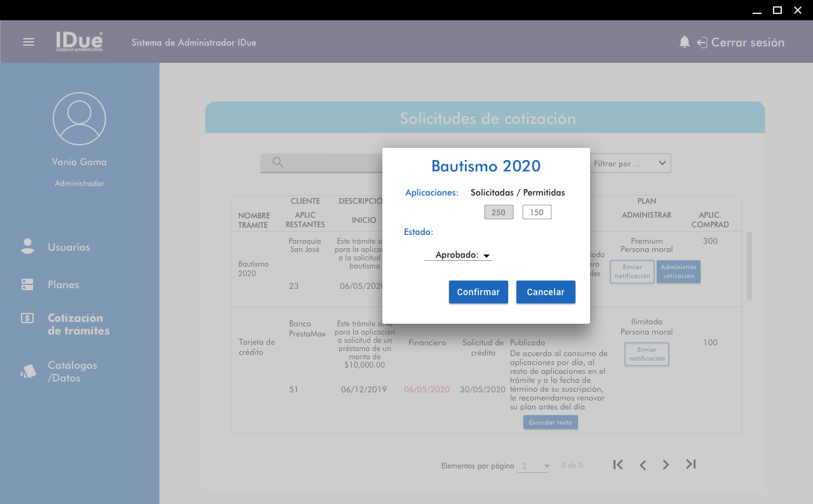Go to first page of results

tap(618, 465)
